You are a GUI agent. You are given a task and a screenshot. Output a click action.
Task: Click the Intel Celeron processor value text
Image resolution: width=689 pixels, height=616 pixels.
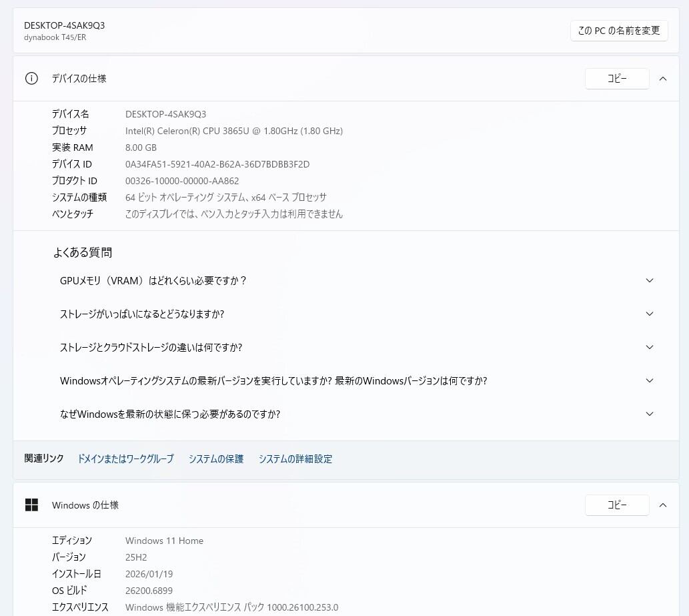point(233,131)
